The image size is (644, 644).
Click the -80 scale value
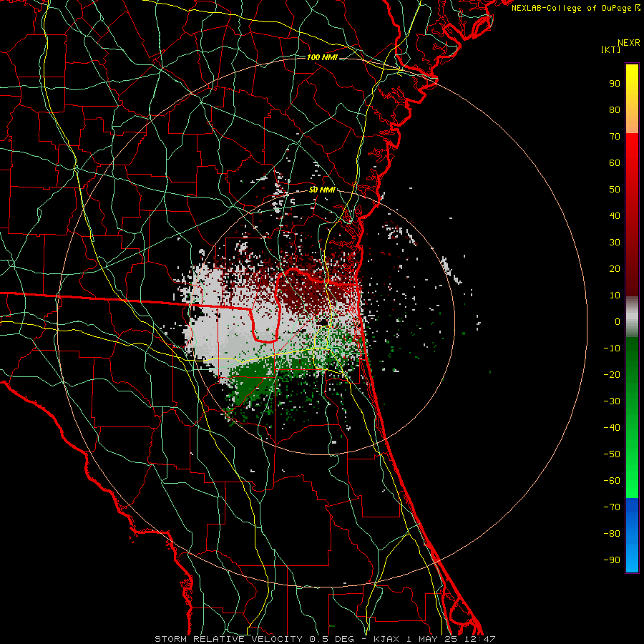click(612, 534)
